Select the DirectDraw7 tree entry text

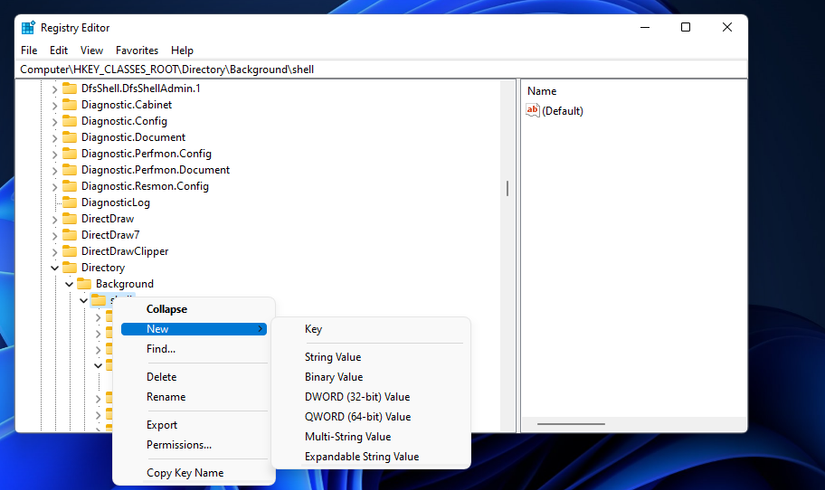(110, 235)
